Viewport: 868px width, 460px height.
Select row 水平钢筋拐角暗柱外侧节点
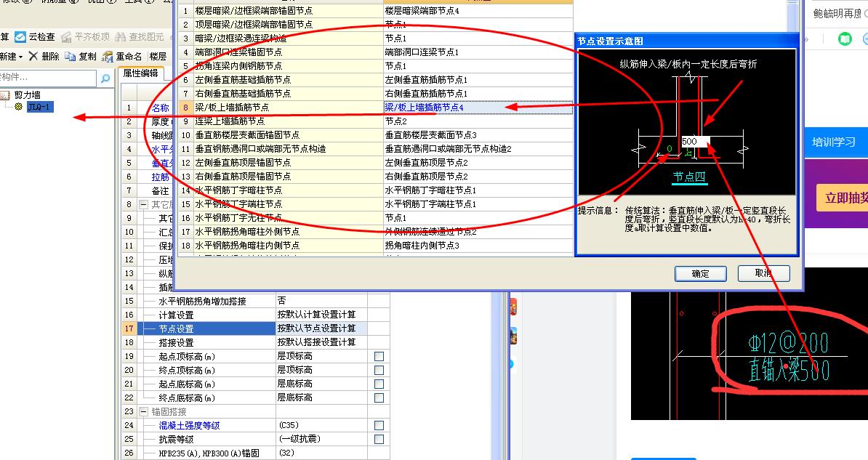[x=288, y=232]
